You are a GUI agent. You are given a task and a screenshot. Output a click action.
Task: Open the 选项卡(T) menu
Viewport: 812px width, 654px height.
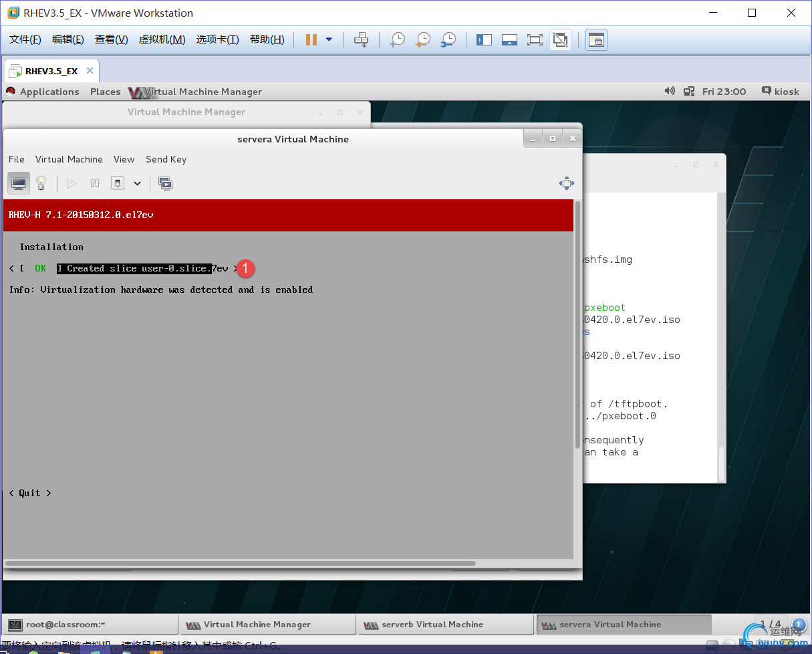(217, 39)
